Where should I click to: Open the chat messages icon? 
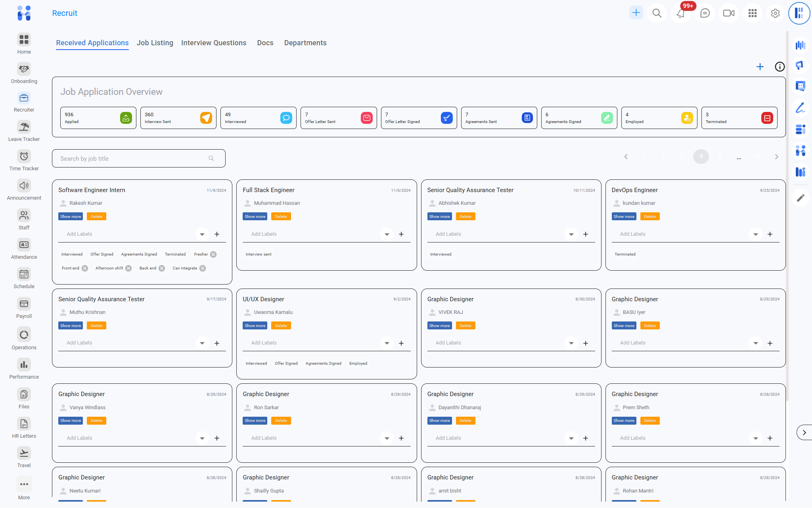(705, 13)
